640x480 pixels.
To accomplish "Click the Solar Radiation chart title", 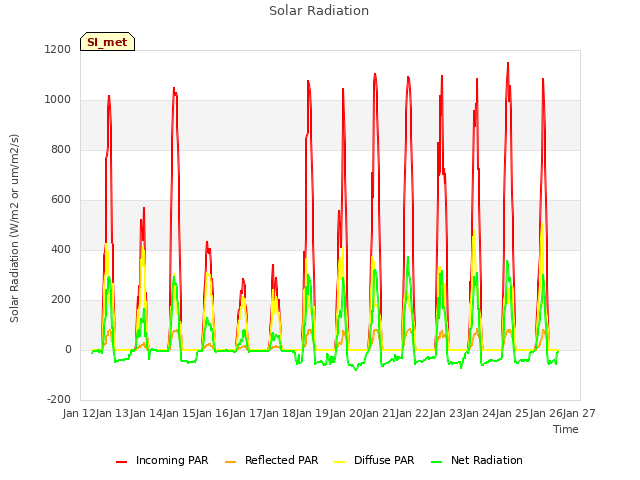I will [319, 11].
